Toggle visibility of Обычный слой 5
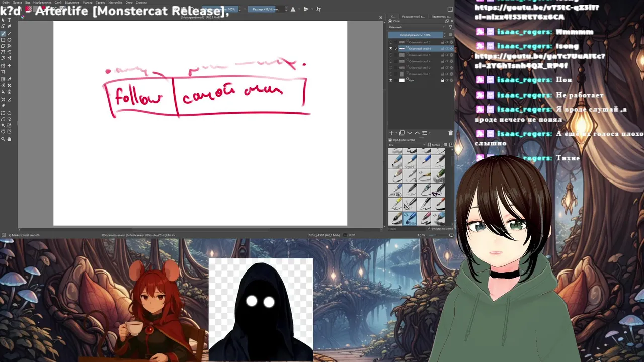The image size is (644, 362). pyautogui.click(x=391, y=55)
